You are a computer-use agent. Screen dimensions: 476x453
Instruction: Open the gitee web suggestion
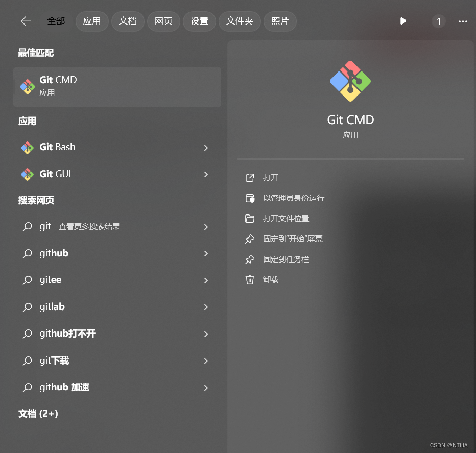pyautogui.click(x=117, y=280)
